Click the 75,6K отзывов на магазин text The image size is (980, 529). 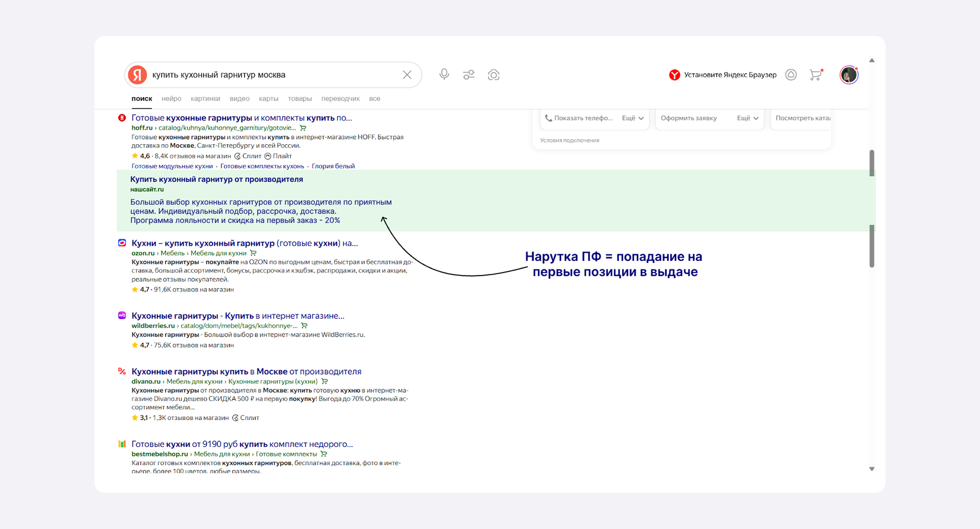point(194,345)
